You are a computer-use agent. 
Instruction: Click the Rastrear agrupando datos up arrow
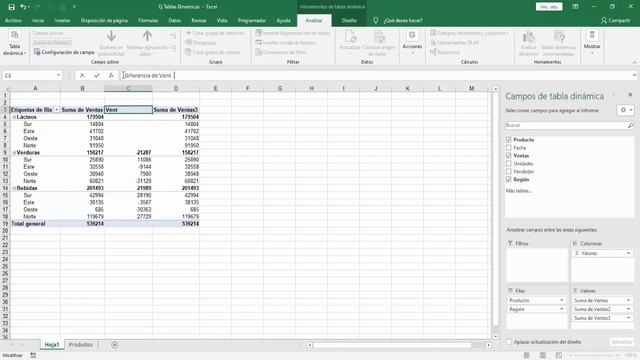(x=147, y=37)
